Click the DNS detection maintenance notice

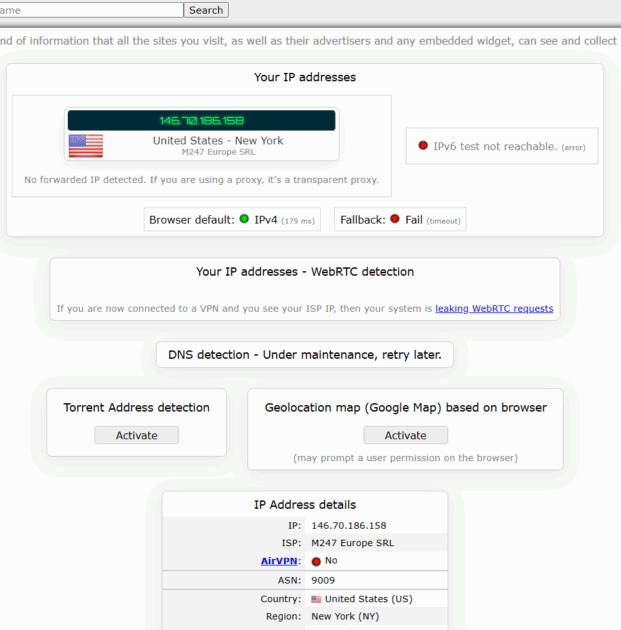click(x=305, y=354)
